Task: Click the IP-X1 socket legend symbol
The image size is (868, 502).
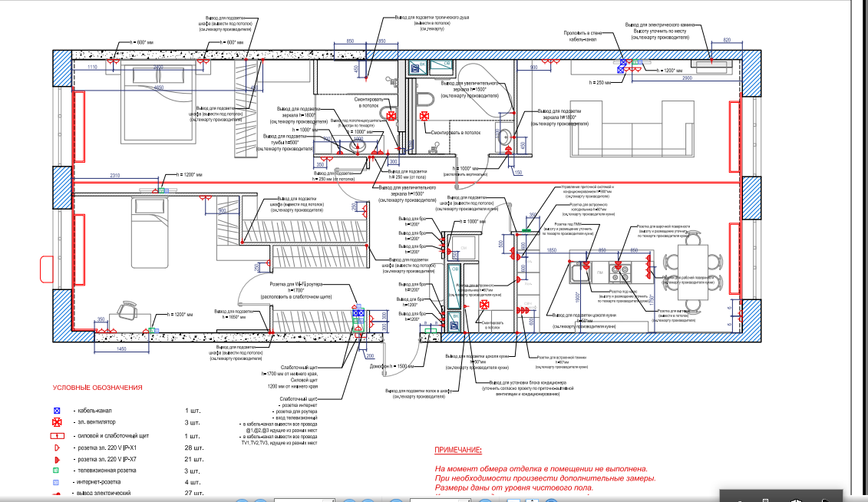Action: [57, 447]
